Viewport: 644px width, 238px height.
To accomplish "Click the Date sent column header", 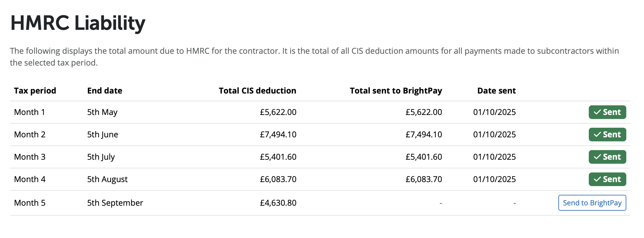I will 496,91.
